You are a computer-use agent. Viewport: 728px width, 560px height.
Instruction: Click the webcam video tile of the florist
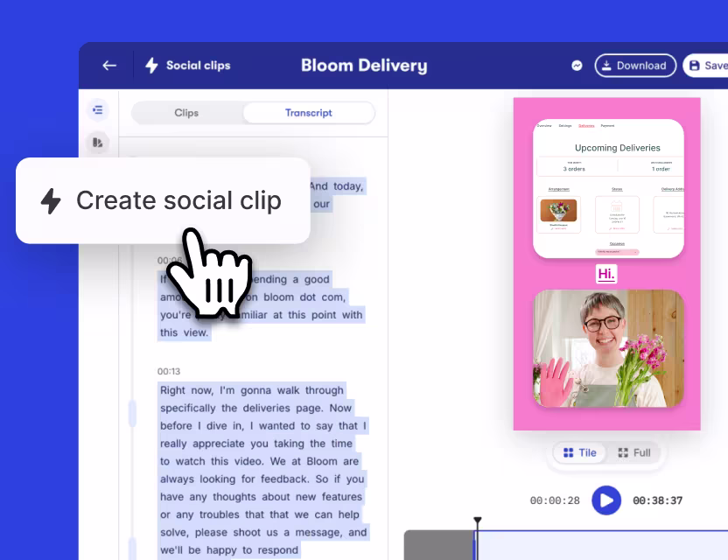coord(608,349)
